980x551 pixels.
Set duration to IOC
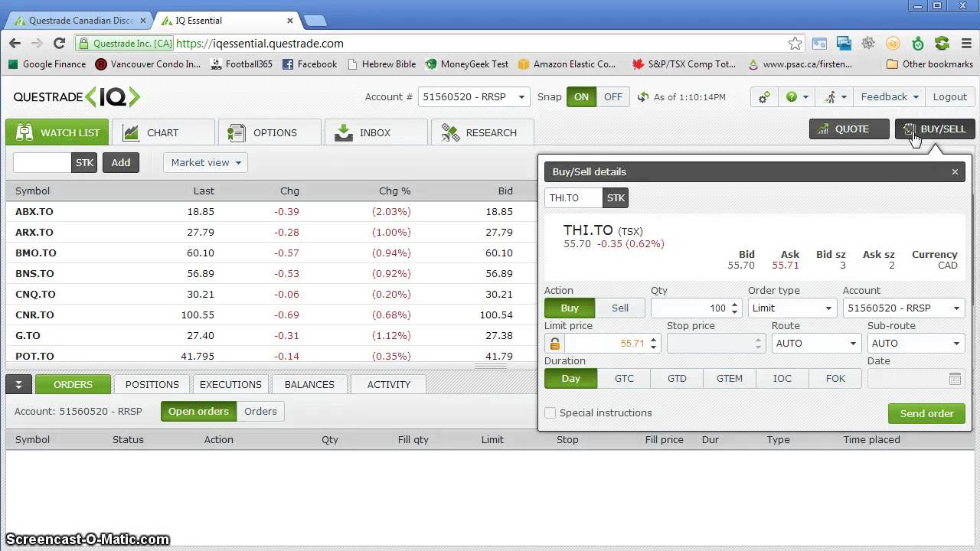(x=782, y=379)
